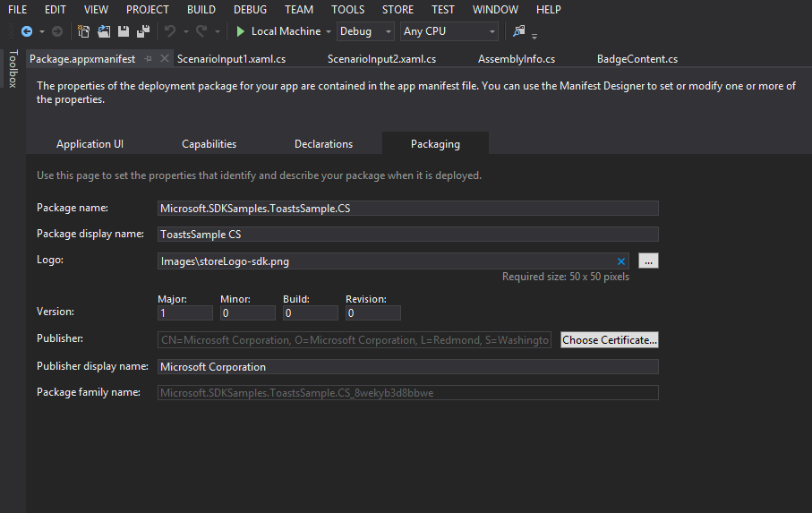812x513 pixels.
Task: Open the Navigate Backward history dropdown arrow
Action: [42, 32]
